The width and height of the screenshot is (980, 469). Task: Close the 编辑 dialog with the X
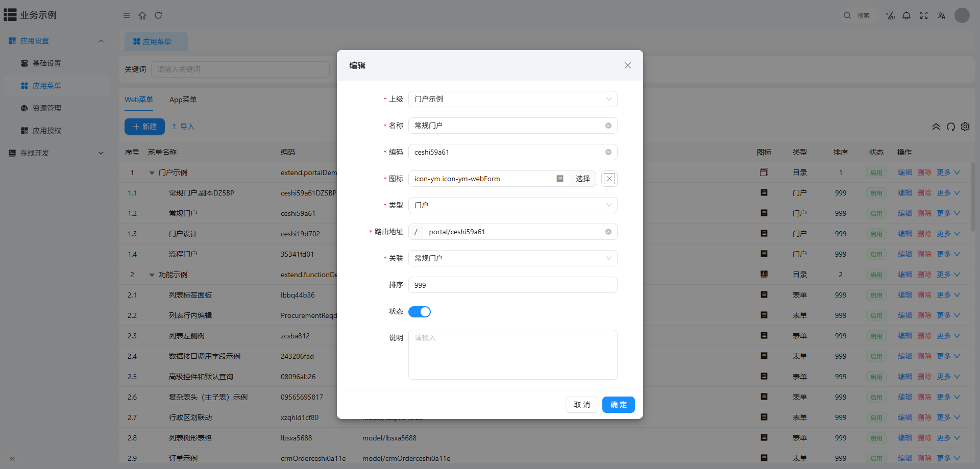[x=628, y=65]
